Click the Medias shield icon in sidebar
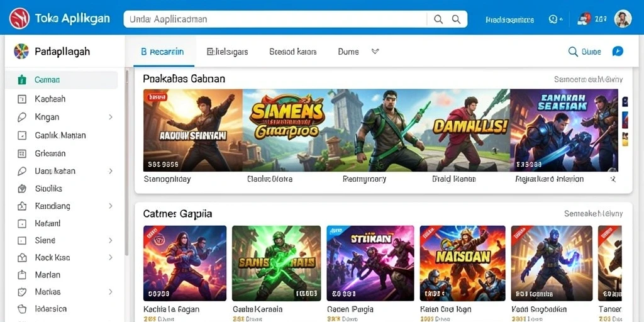 click(x=22, y=292)
